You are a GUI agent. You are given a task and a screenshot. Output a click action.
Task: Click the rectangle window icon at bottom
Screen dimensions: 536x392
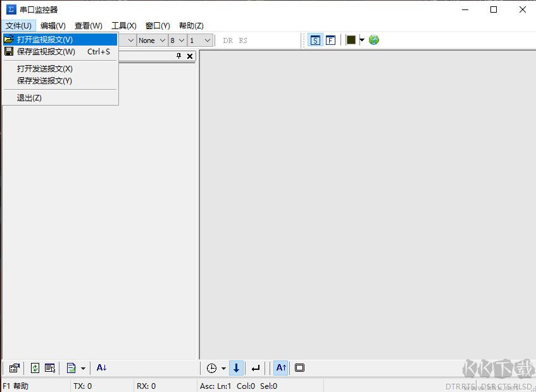tap(300, 368)
